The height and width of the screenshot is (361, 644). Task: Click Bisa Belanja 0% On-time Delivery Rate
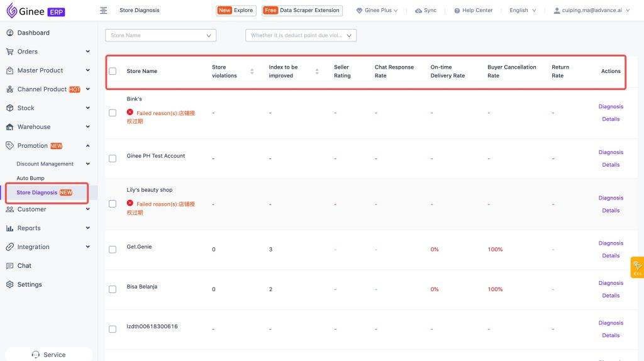435,289
